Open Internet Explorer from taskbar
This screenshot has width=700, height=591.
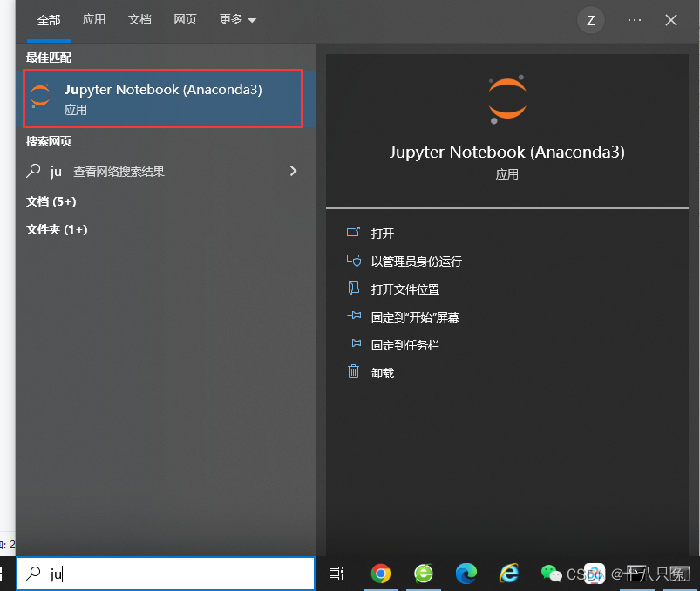coord(509,574)
